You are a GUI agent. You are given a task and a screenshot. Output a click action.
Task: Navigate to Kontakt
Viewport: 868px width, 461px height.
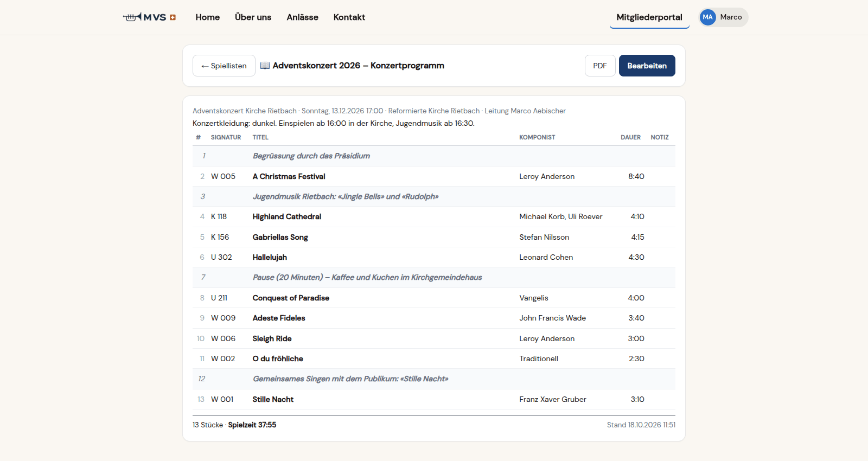click(349, 17)
